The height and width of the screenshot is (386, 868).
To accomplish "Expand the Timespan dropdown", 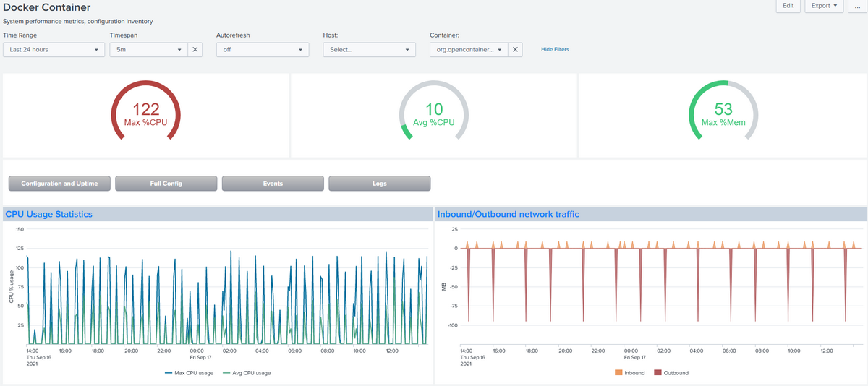I will pyautogui.click(x=149, y=50).
